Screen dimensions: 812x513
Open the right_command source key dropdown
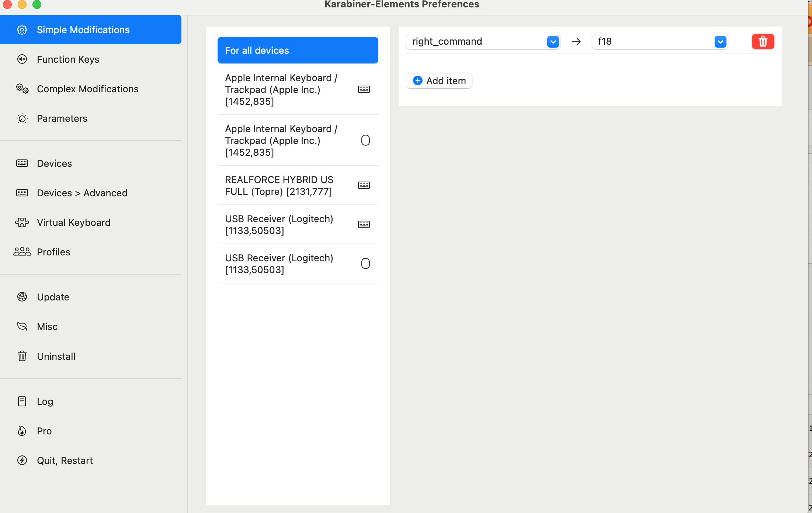(x=553, y=42)
